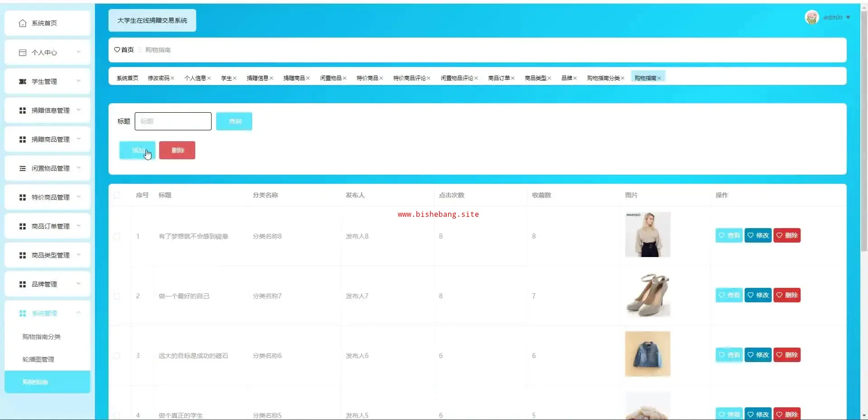Screen dimensions: 868x420
Task: Check the row 3 checkbox for 远大的目标是成功的磁石
Action: [117, 356]
